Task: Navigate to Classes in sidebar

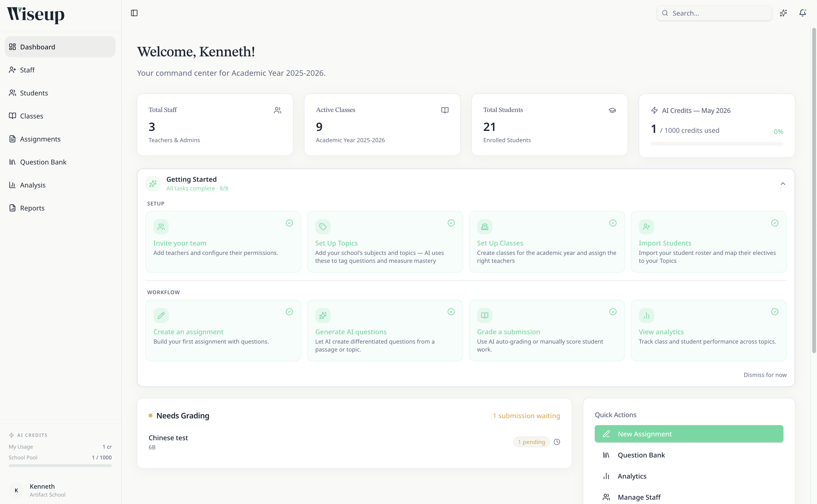Action: (60, 116)
